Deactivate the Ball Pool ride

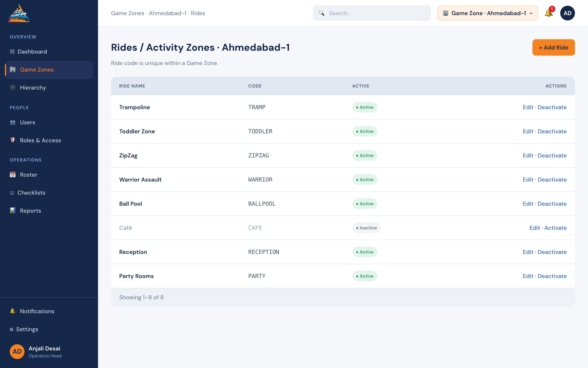coord(552,203)
